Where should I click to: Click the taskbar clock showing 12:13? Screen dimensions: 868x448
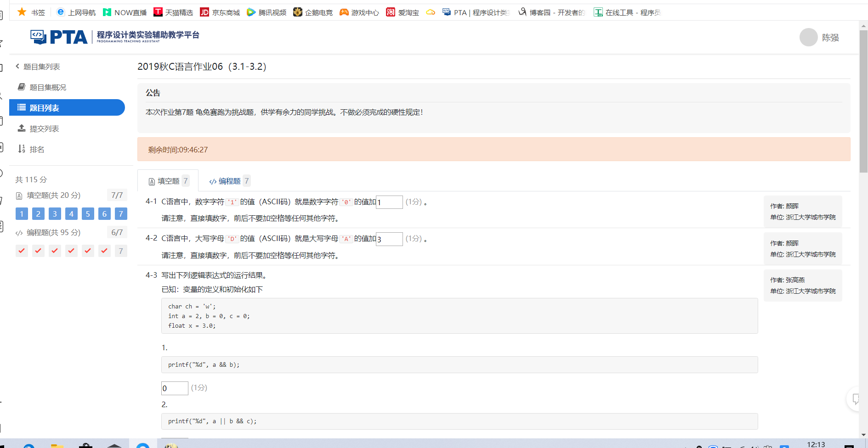pos(816,444)
